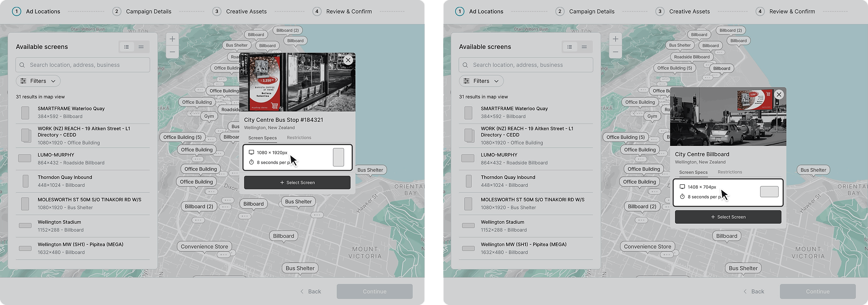Screen dimensions: 868x305
Task: Focus the search location field in left screen
Action: click(88, 65)
